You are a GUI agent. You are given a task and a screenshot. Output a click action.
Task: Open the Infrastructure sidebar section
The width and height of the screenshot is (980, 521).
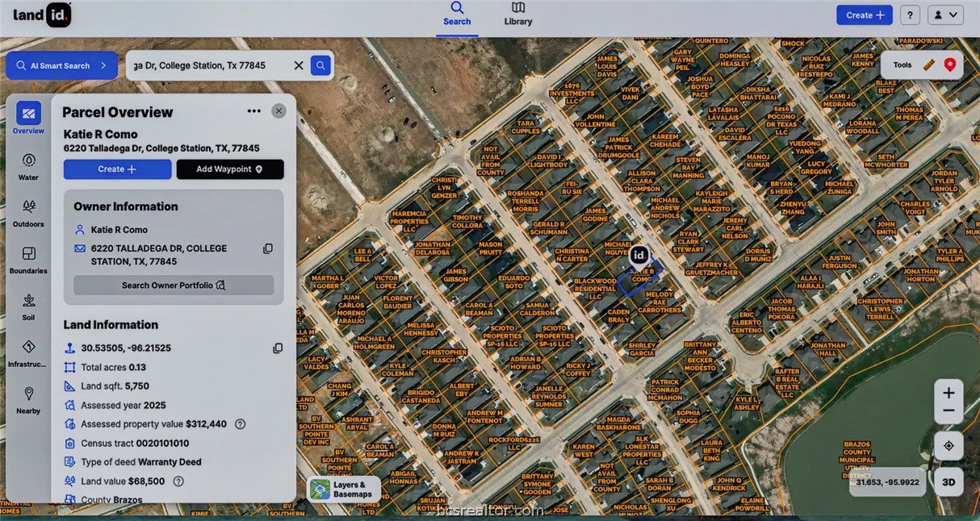28,353
